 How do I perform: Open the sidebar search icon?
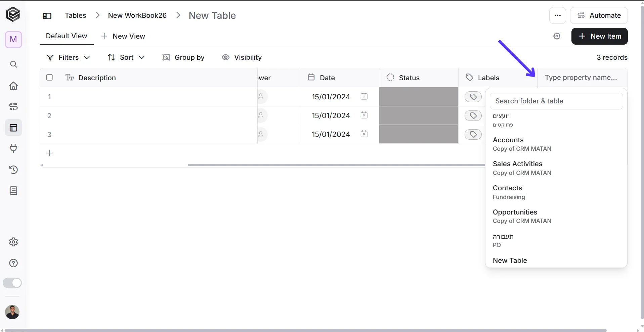[13, 64]
